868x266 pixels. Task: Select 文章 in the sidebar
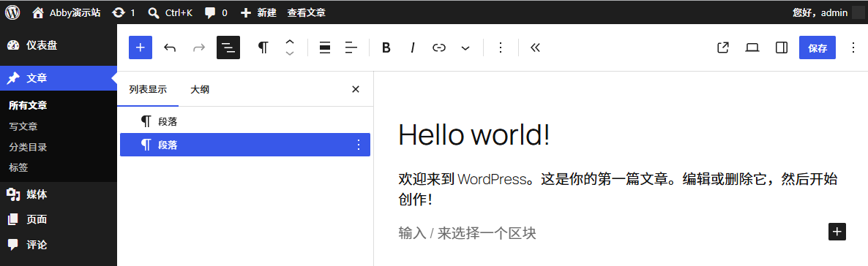tap(58, 78)
